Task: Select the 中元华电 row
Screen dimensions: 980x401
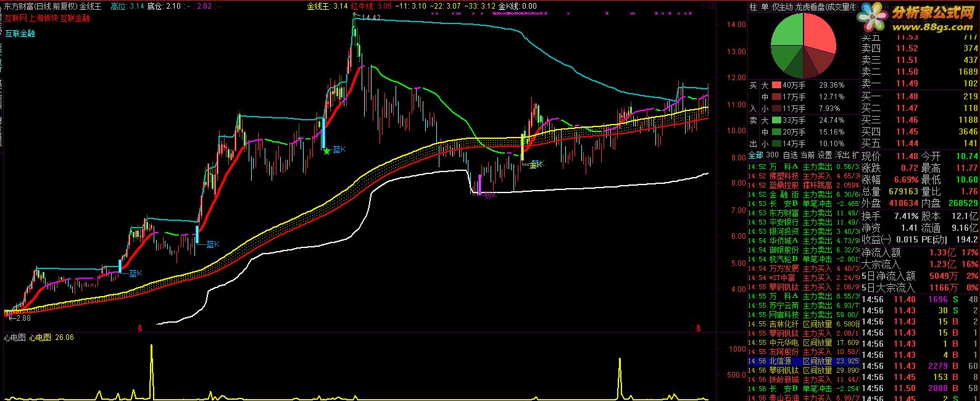Action: [803, 342]
